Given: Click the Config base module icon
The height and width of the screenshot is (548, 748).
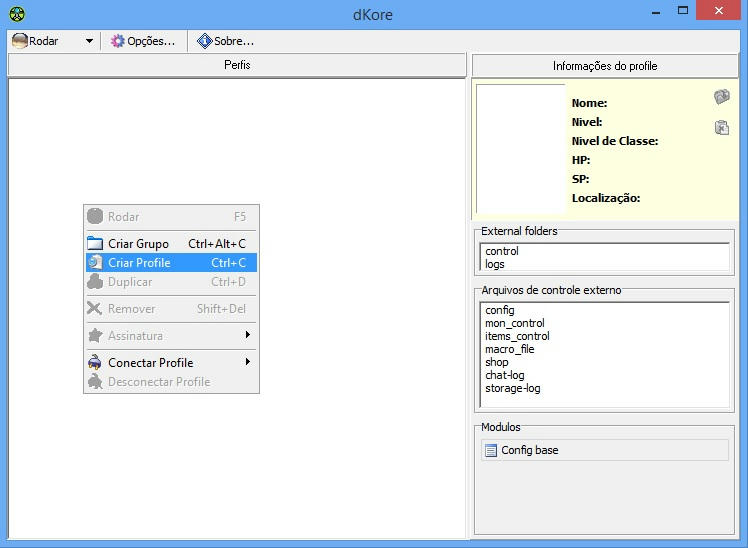Looking at the screenshot, I should tap(490, 450).
